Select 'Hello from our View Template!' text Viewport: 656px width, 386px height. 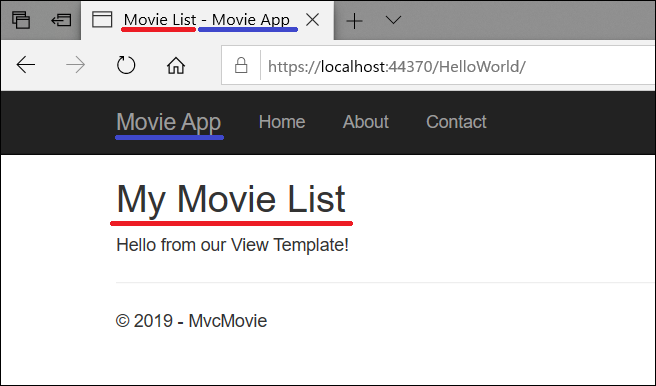point(233,245)
